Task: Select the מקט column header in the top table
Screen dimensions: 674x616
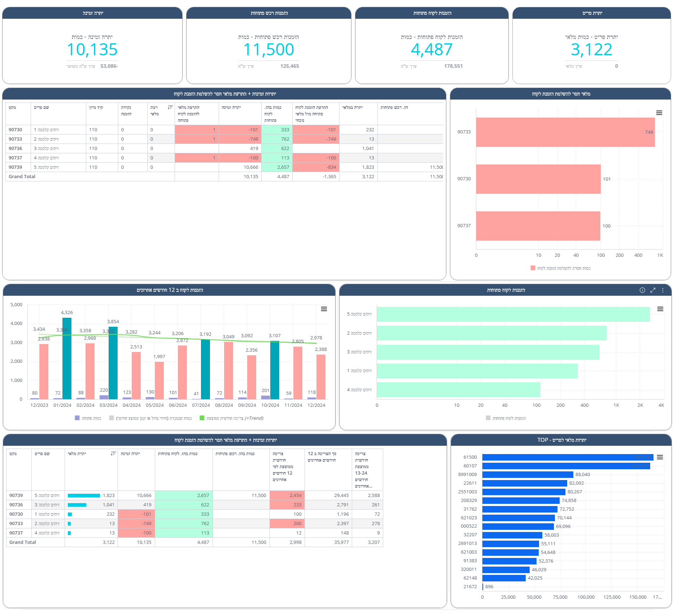Action: (x=13, y=107)
